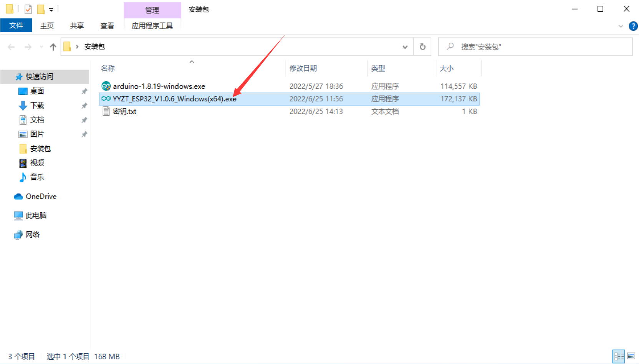Click the folder icon in address bar
639x364 pixels.
[67, 46]
